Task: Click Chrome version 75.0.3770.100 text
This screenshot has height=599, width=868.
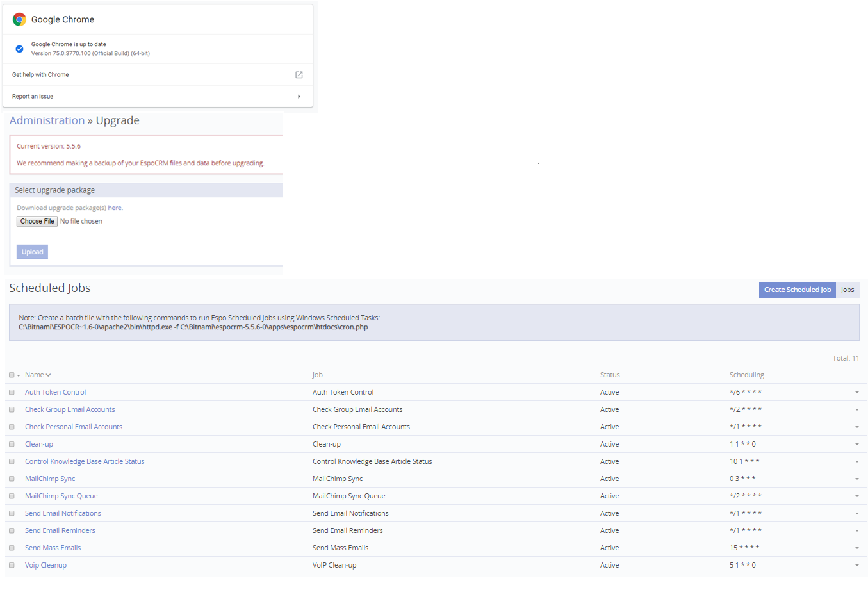Action: (90, 53)
